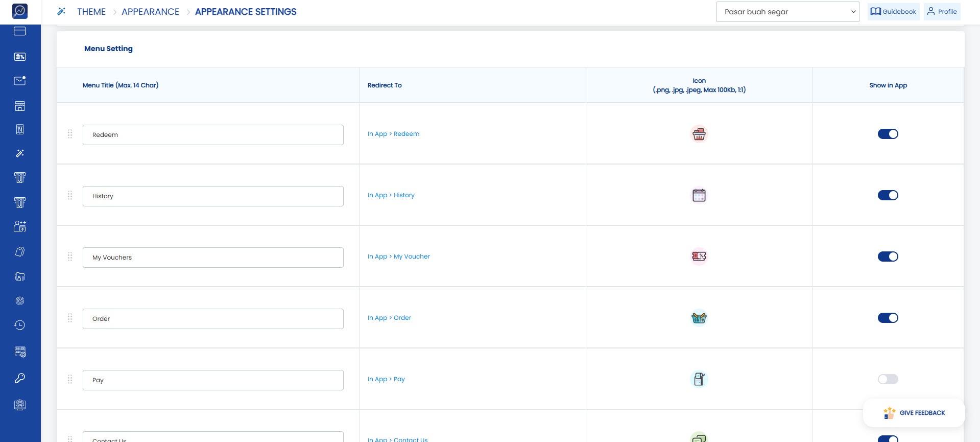Image resolution: width=980 pixels, height=442 pixels.
Task: Toggle Show in App for History
Action: (888, 195)
